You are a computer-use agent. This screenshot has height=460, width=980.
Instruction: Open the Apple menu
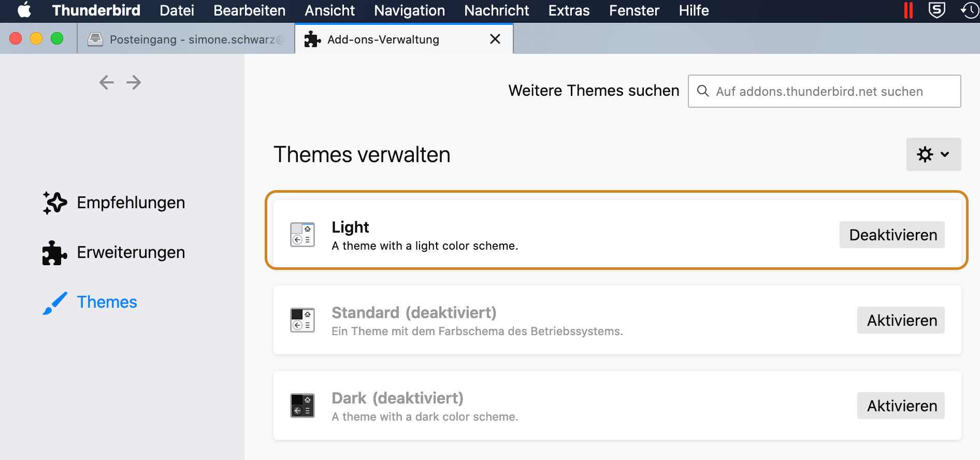coord(24,10)
